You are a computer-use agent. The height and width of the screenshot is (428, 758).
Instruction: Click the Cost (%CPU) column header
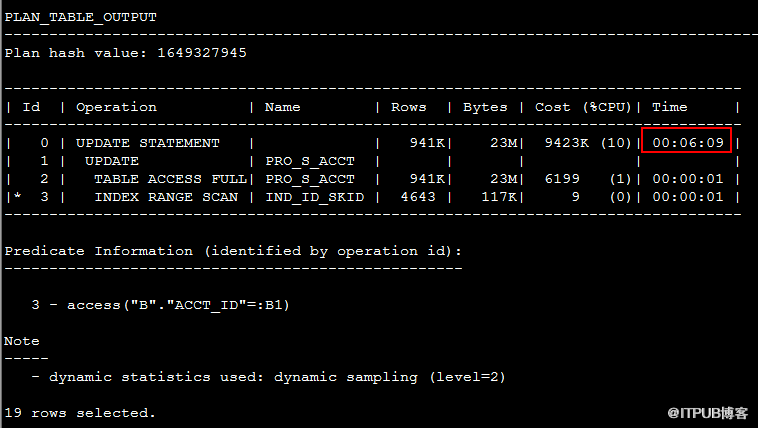(583, 107)
